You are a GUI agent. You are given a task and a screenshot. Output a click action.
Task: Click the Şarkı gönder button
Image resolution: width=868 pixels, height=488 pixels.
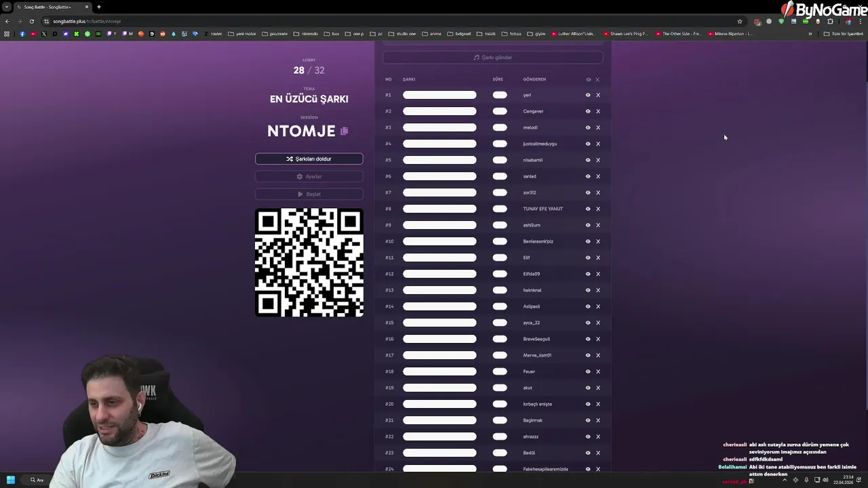493,58
